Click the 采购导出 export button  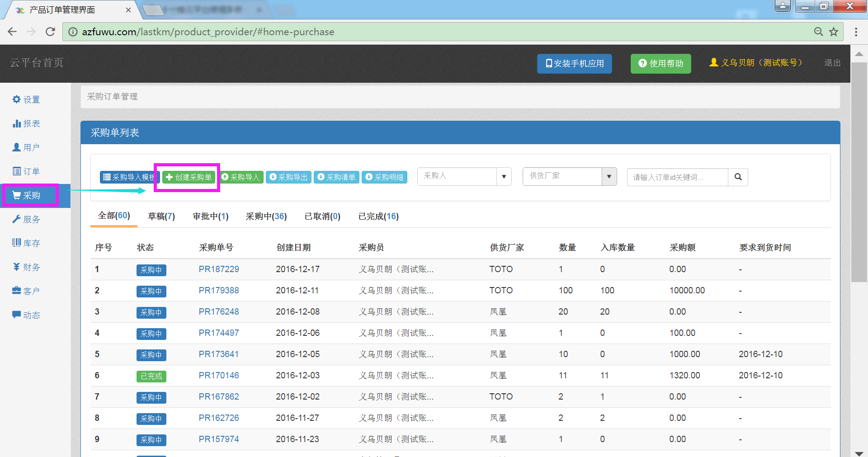coord(288,177)
